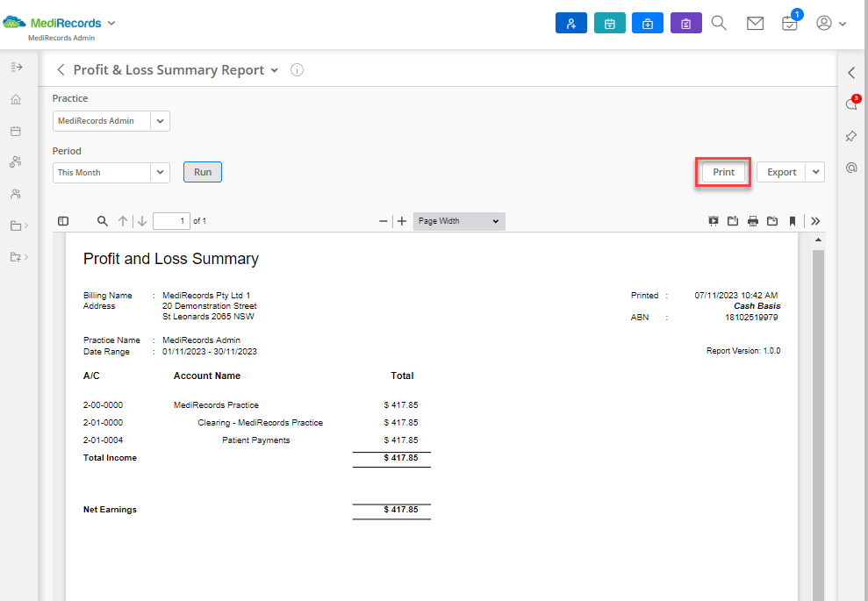Viewport: 868px width, 601px height.
Task: Click the report scrollbar up arrow
Action: [x=818, y=240]
